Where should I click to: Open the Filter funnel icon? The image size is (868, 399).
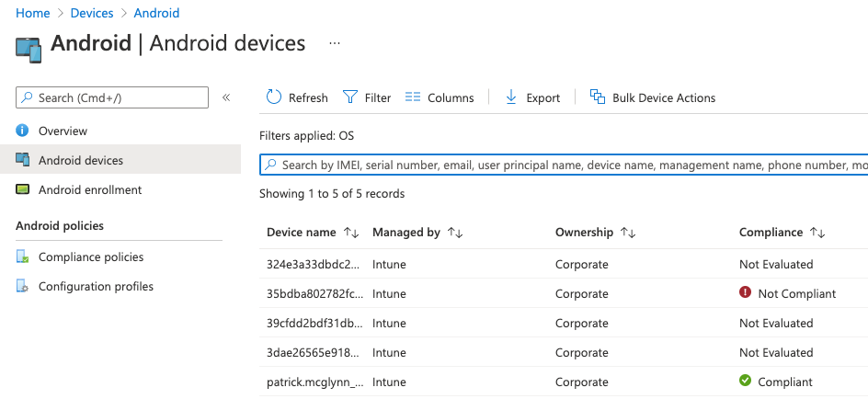coord(350,97)
